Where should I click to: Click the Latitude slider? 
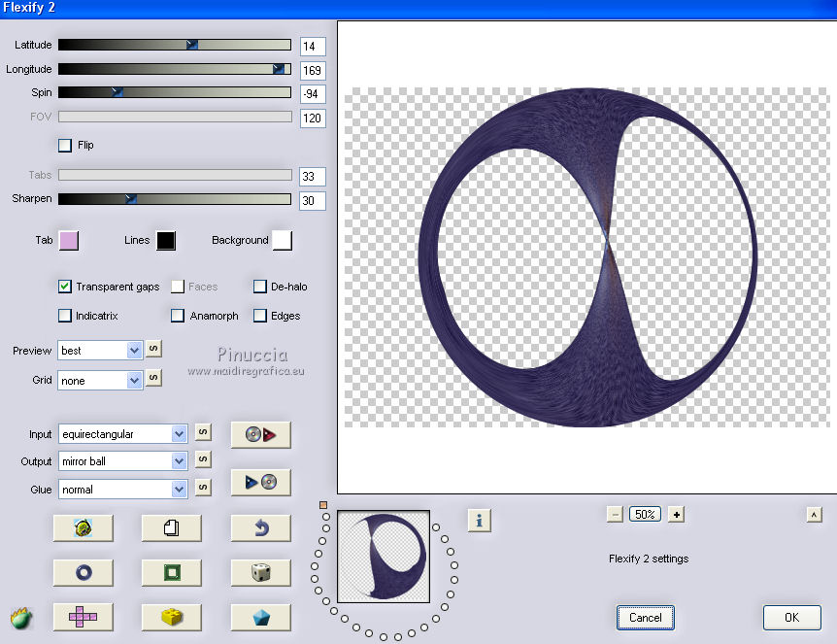175,45
